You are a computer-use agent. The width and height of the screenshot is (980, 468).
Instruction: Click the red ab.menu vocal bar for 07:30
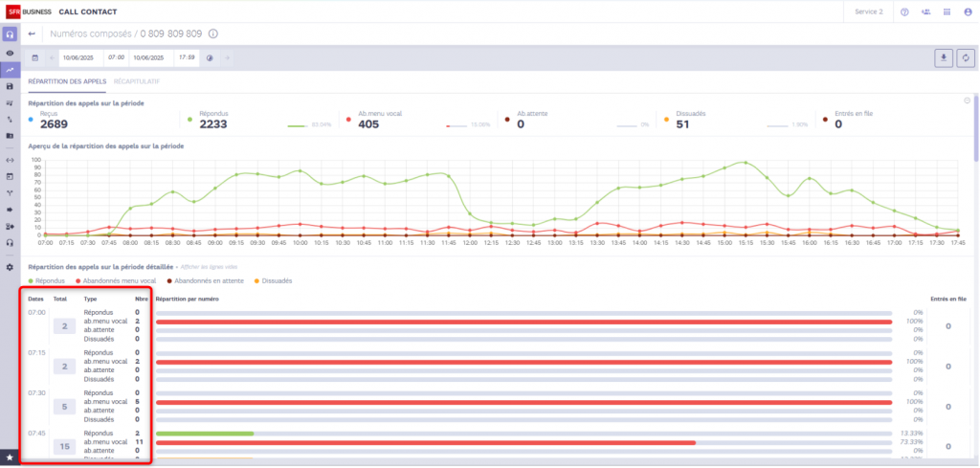click(x=523, y=402)
